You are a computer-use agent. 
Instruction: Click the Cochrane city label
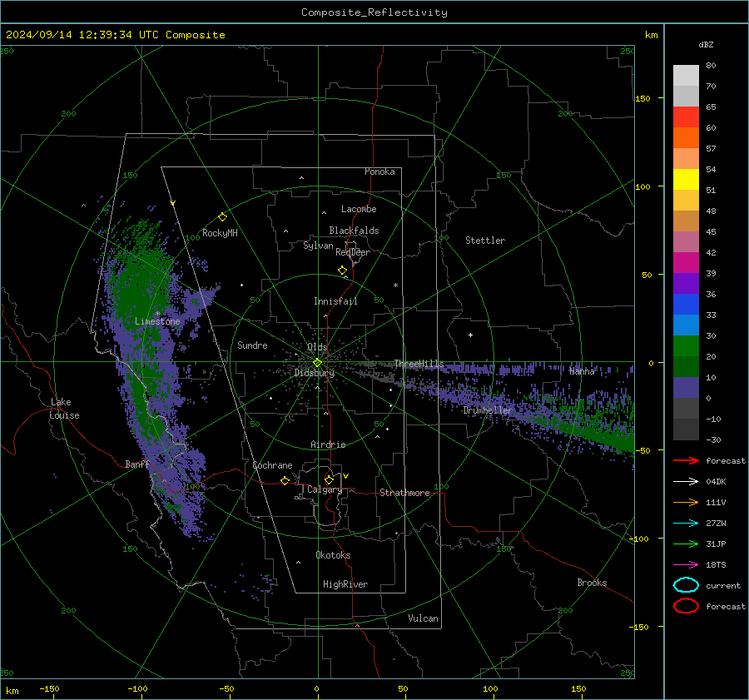272,465
